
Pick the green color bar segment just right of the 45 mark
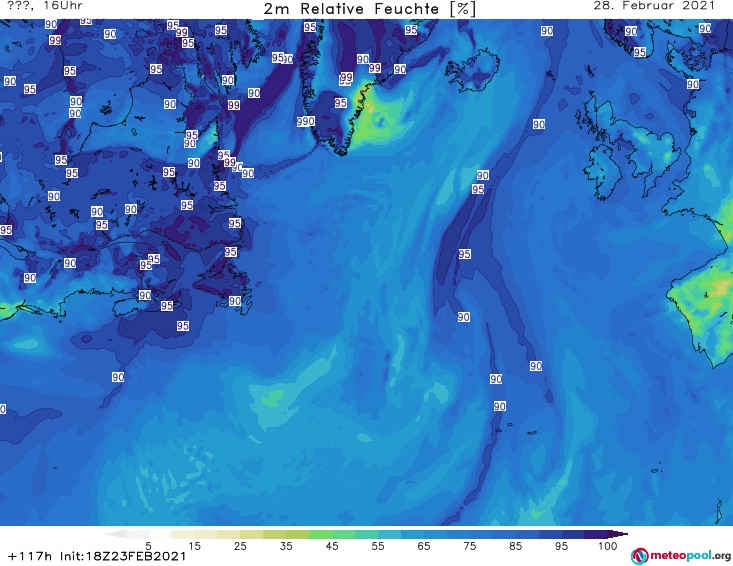tap(343, 534)
